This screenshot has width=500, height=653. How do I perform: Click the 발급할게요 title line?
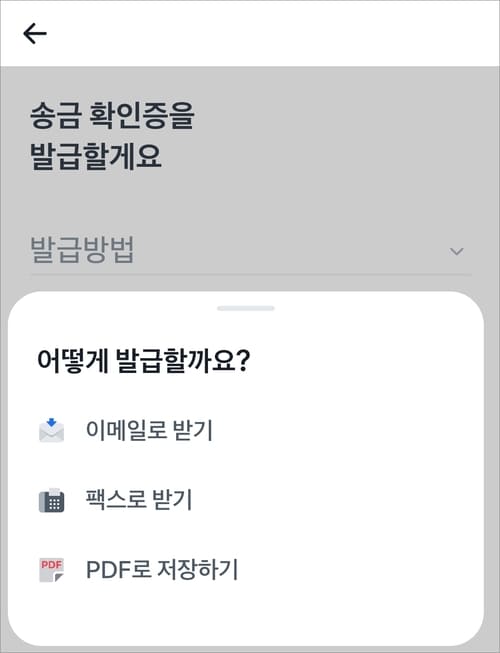point(96,156)
